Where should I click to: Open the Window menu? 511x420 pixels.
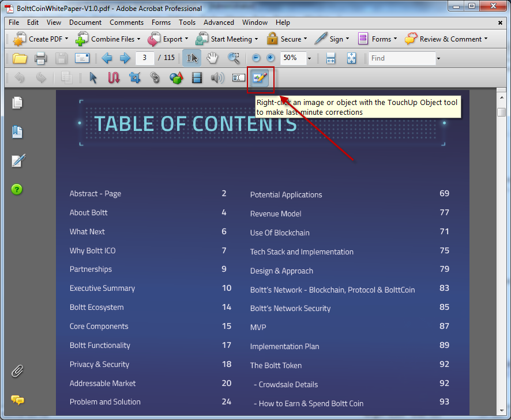tap(255, 22)
